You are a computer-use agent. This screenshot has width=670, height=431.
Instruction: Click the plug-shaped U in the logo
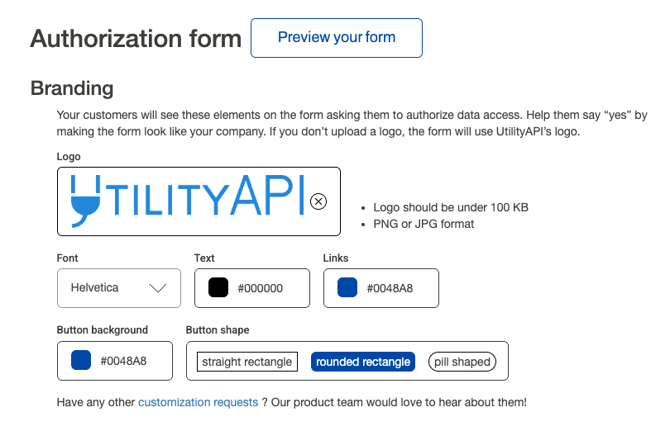coord(83,200)
